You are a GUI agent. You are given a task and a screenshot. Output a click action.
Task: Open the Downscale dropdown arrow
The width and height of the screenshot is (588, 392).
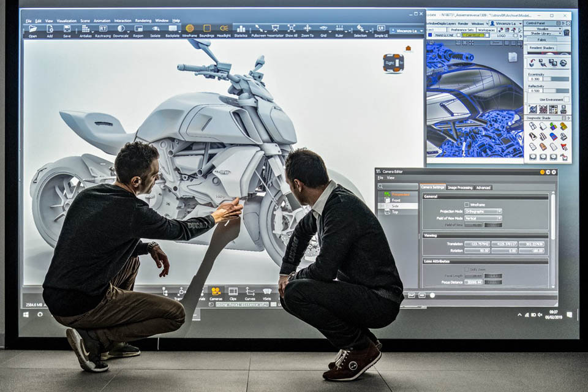[x=128, y=31]
